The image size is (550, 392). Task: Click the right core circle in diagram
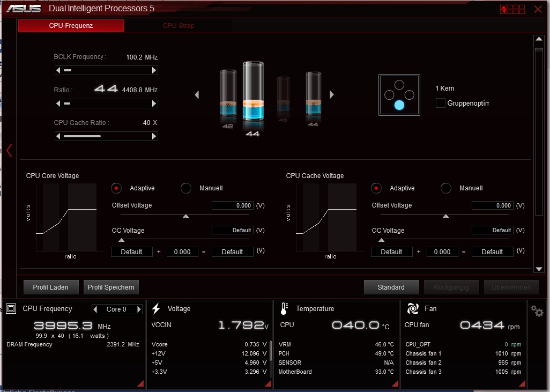coord(410,95)
